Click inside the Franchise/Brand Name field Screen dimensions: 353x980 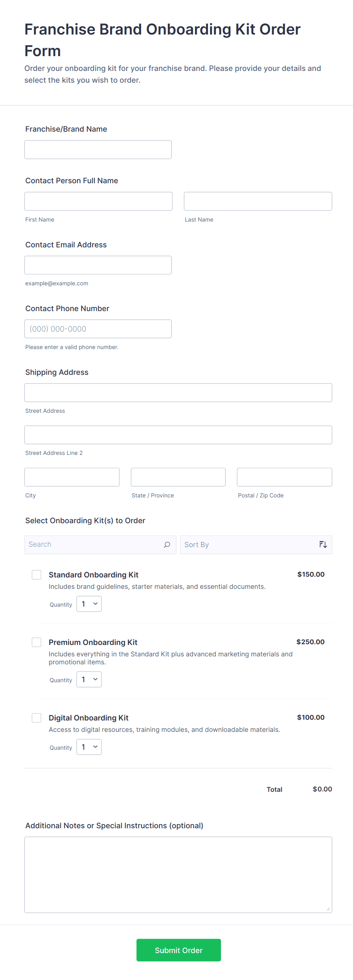[98, 149]
